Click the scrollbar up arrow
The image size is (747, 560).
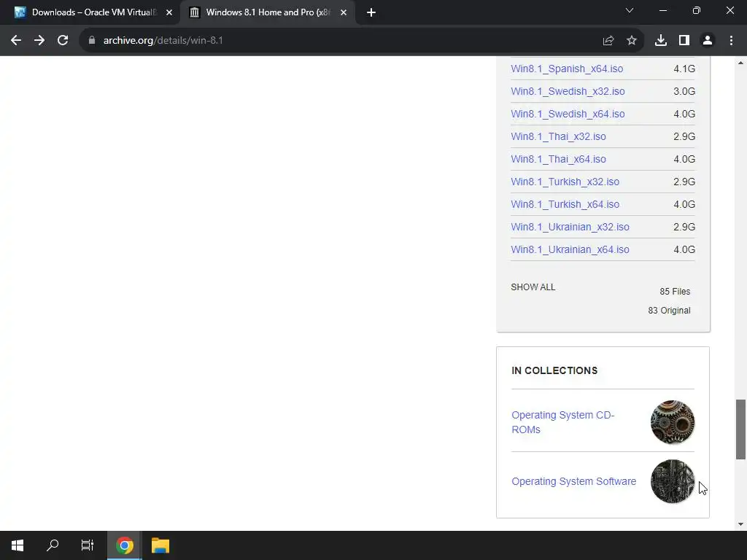pos(740,63)
